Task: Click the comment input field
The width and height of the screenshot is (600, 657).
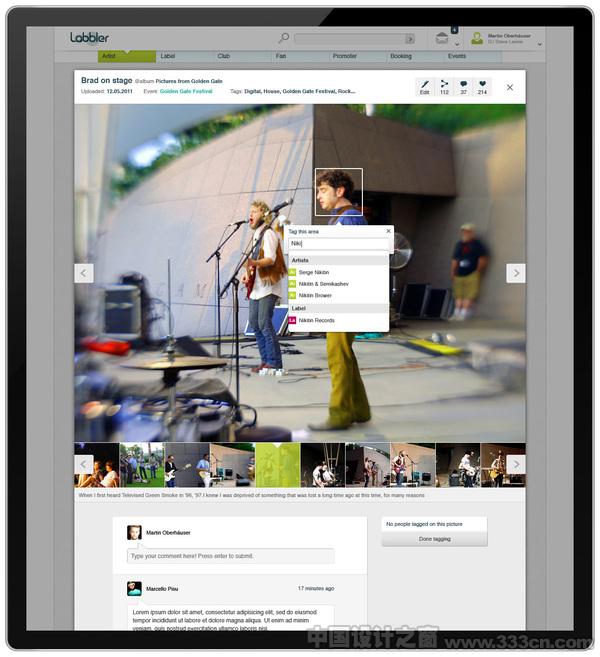Action: coord(230,556)
